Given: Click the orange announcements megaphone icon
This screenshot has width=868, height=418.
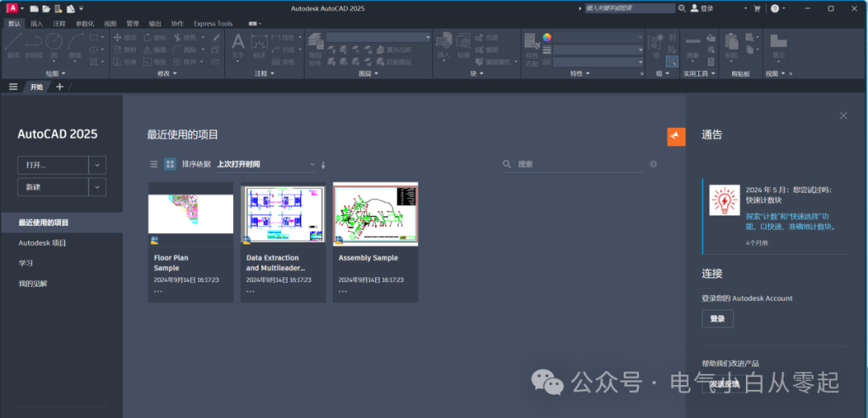Looking at the screenshot, I should pos(676,136).
